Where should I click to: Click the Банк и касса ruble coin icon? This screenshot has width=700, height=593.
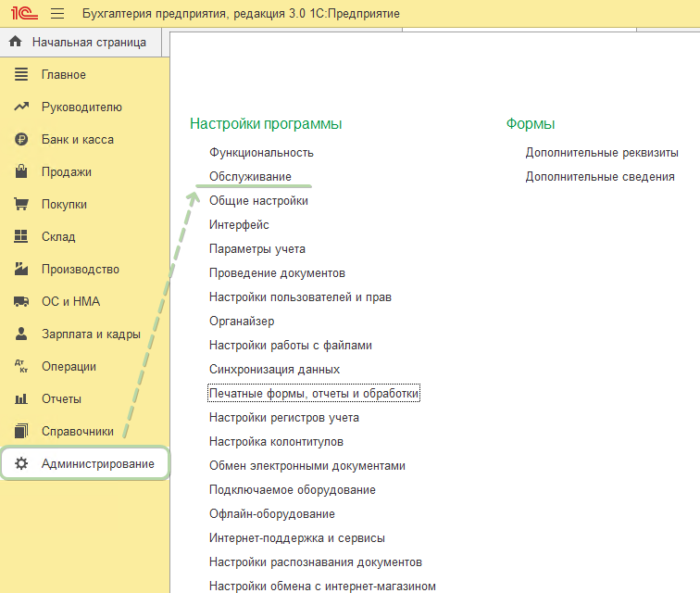21,139
